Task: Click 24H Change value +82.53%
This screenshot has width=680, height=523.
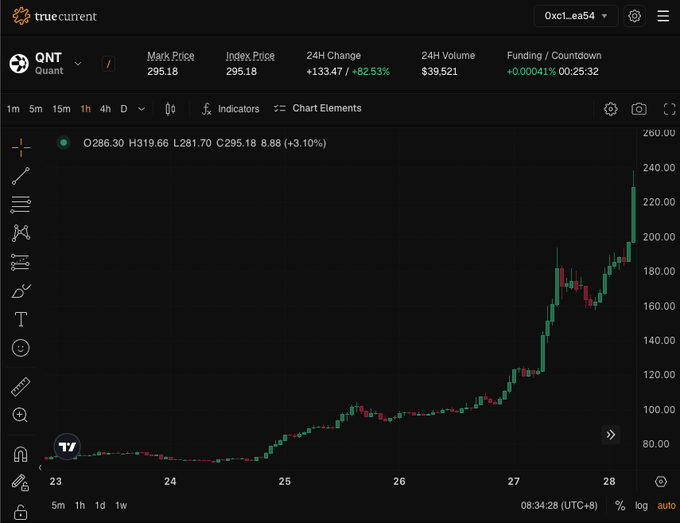Action: [x=370, y=72]
